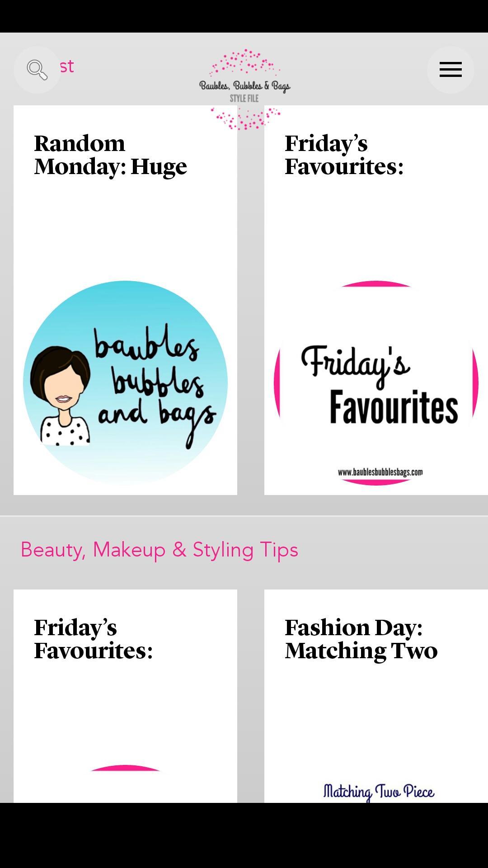This screenshot has height=868, width=488.
Task: Tap the blank area in Random Monday card
Action: [125, 228]
